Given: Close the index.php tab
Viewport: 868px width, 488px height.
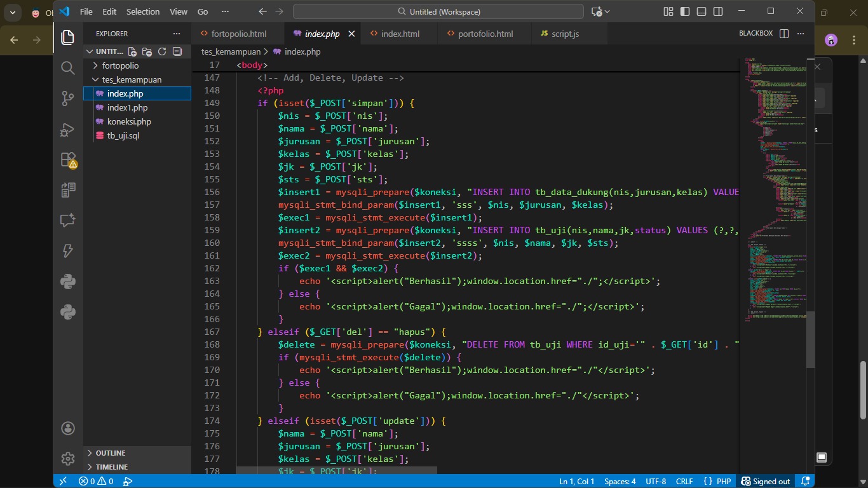Looking at the screenshot, I should pos(351,34).
